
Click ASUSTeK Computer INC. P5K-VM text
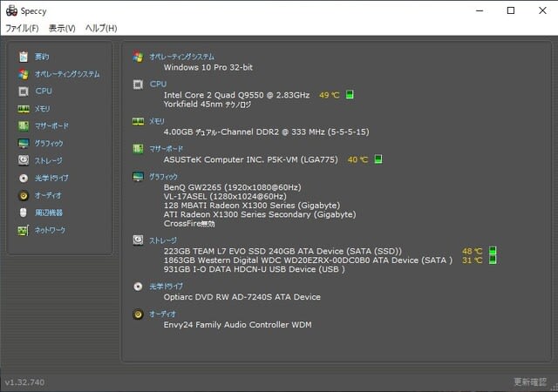point(250,159)
